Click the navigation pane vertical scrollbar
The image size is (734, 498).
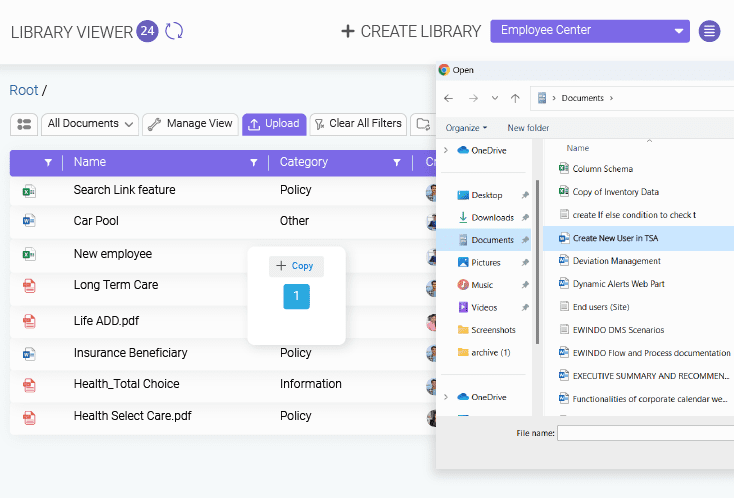pos(537,262)
